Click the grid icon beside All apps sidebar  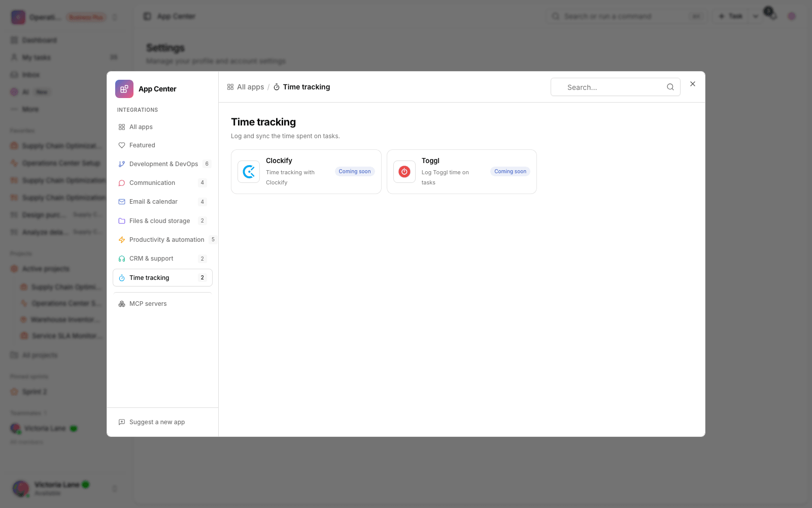(x=122, y=127)
